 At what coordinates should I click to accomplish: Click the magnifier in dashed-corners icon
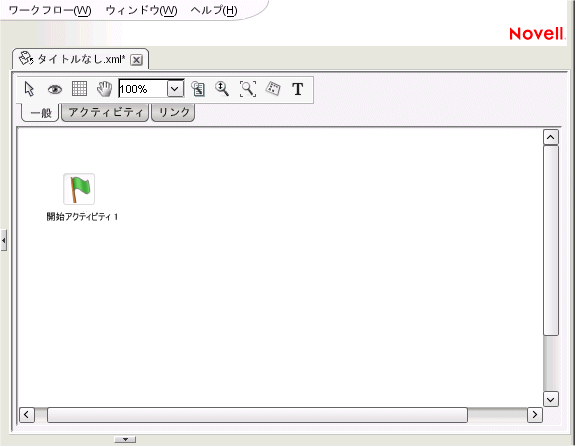coord(248,89)
